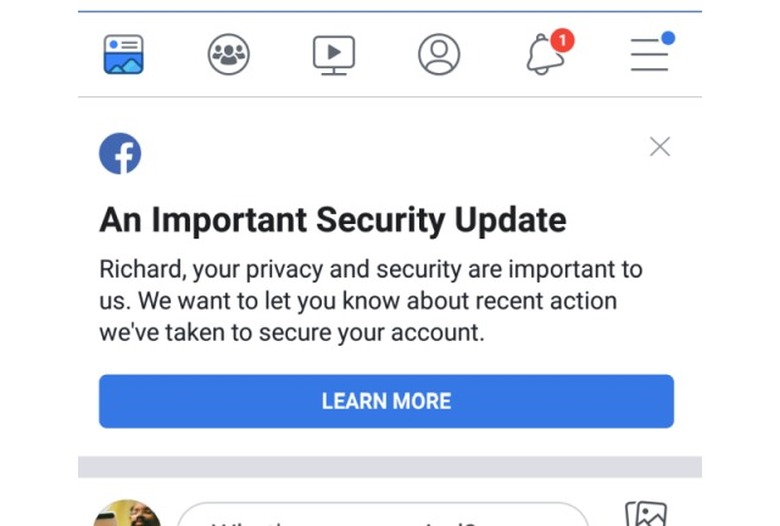Open the hamburger menu

649,55
